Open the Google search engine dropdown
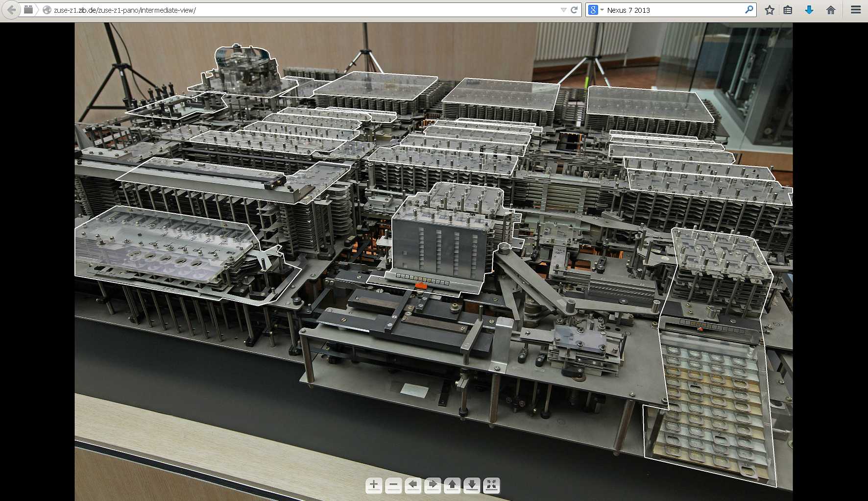Screen dimensions: 868x501 [x=595, y=10]
